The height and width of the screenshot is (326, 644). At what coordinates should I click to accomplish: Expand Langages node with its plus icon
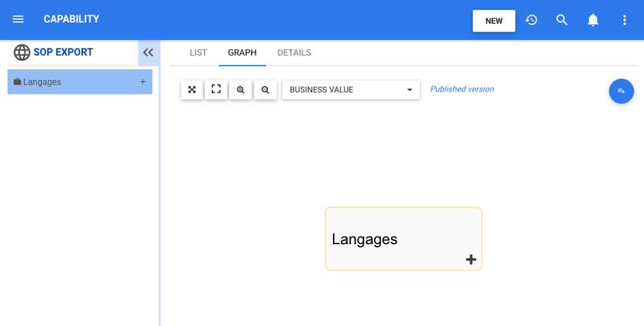(x=471, y=260)
